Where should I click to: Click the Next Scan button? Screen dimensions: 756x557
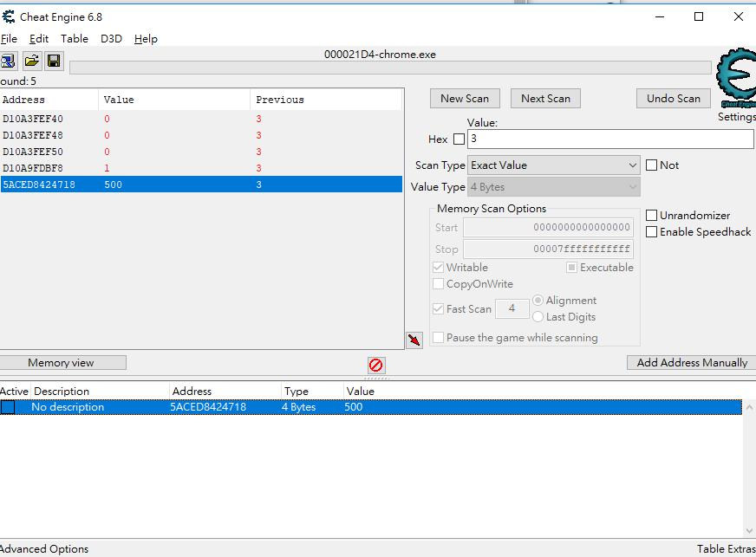pyautogui.click(x=545, y=99)
